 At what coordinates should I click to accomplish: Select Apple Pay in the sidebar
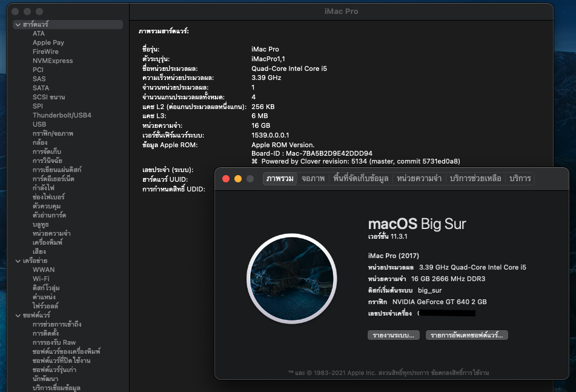click(x=48, y=42)
